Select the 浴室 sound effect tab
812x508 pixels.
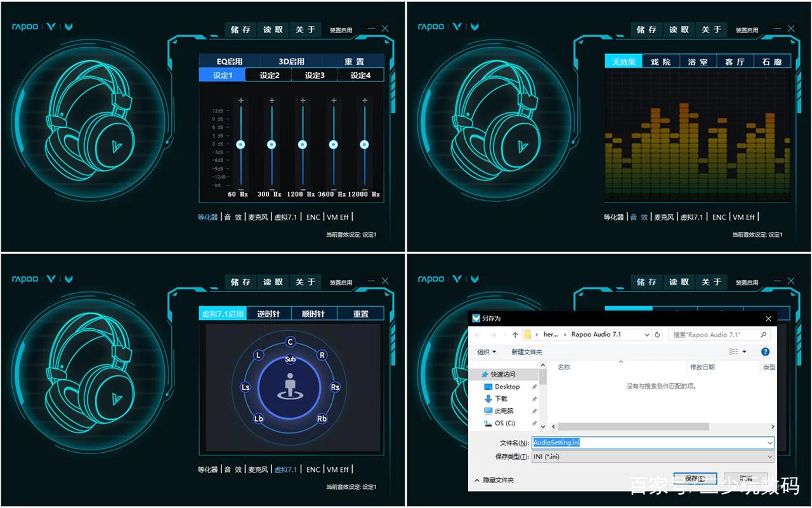point(697,62)
